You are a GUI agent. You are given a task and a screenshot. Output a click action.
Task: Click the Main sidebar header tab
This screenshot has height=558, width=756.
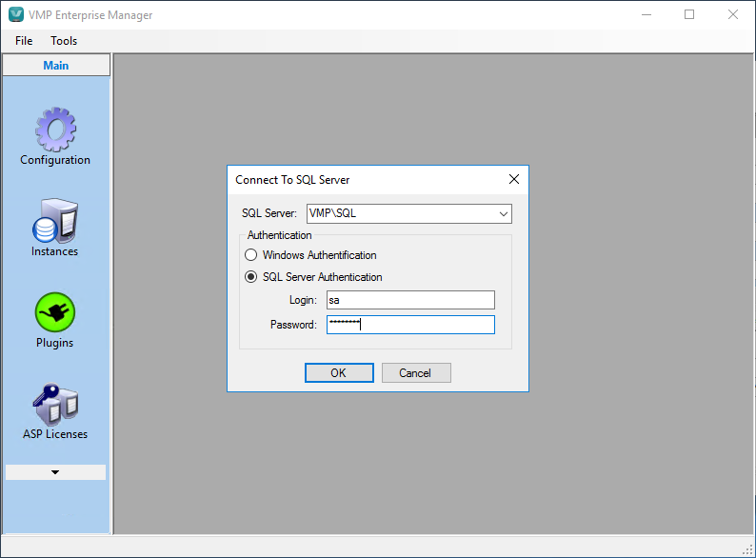click(56, 66)
